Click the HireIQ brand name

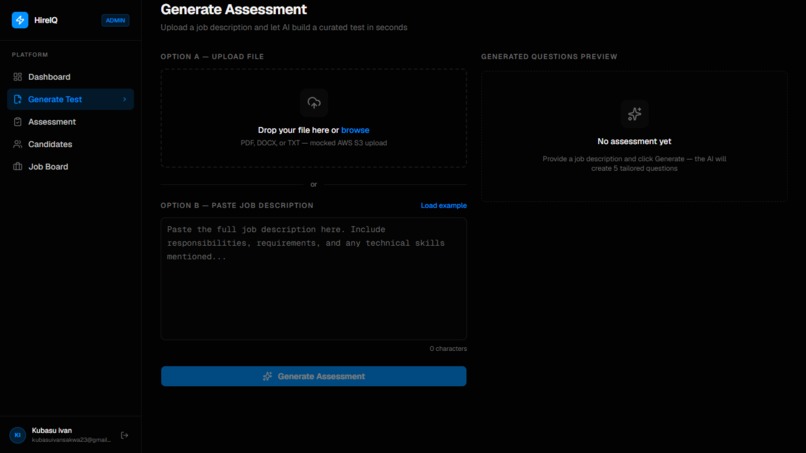tap(46, 20)
